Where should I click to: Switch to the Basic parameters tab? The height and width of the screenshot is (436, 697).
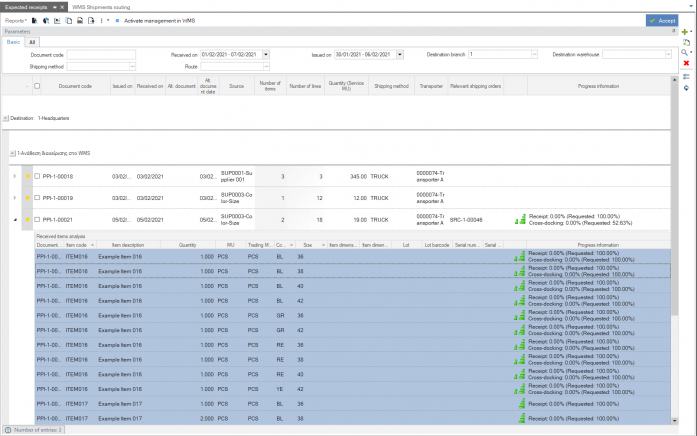(x=13, y=42)
